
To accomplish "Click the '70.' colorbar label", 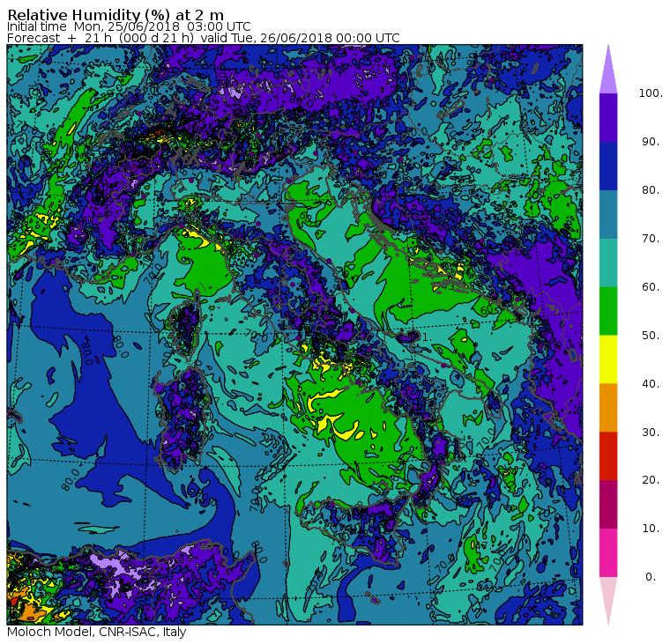I will [x=651, y=238].
